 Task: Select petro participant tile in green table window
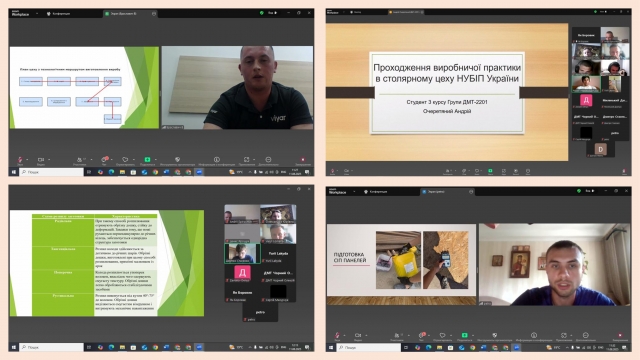pyautogui.click(x=260, y=313)
